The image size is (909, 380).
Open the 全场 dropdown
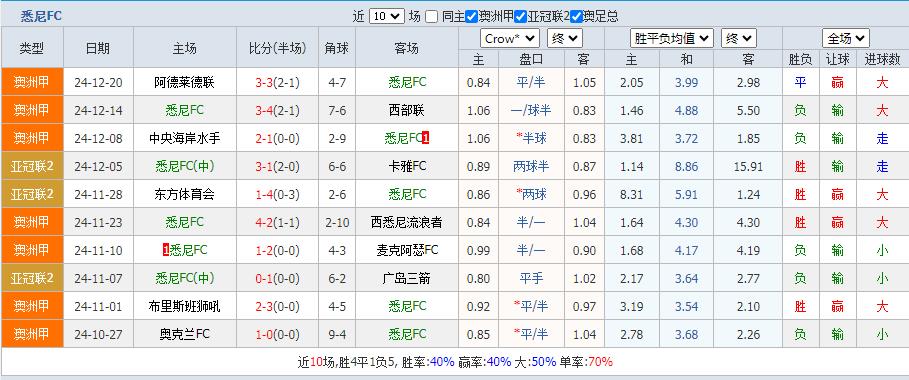(x=845, y=39)
